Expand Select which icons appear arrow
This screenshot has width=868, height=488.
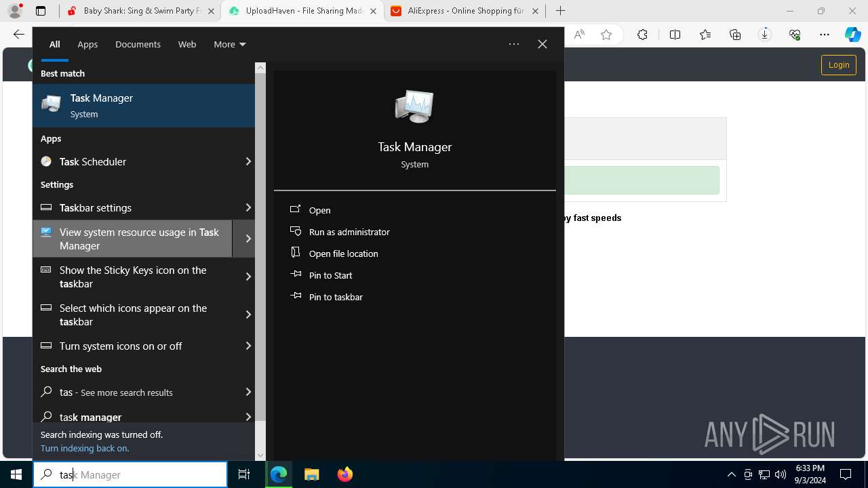click(248, 314)
